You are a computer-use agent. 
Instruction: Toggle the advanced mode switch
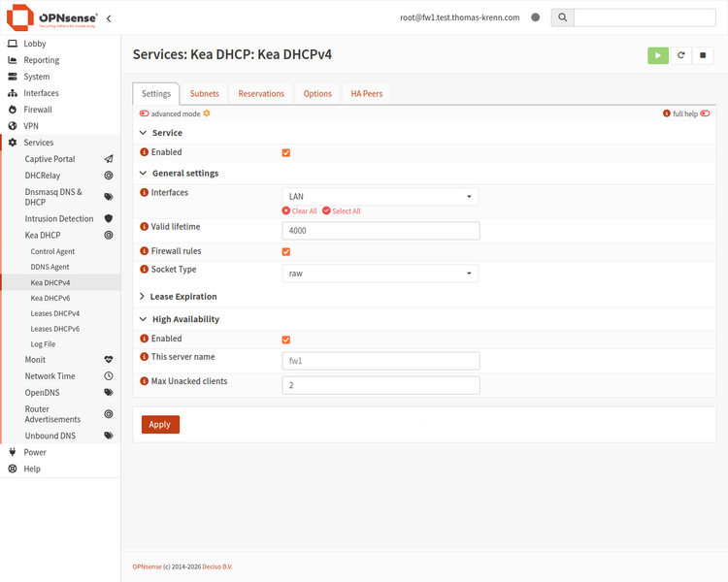pos(145,113)
